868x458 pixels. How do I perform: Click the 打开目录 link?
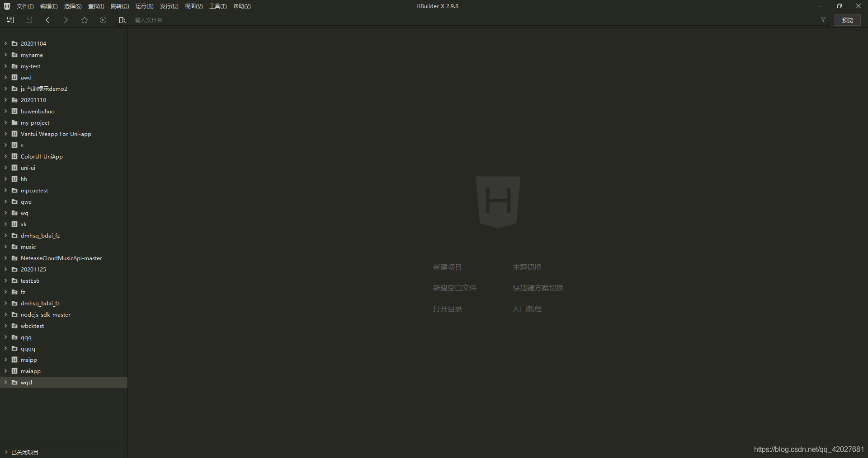pyautogui.click(x=447, y=309)
